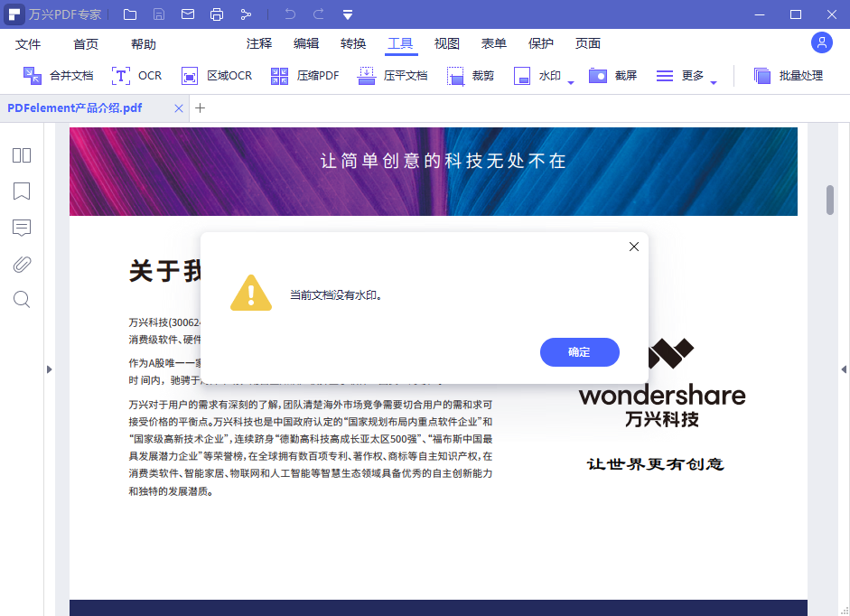Open the 区域OCR tool
This screenshot has height=616, width=850.
(x=218, y=75)
